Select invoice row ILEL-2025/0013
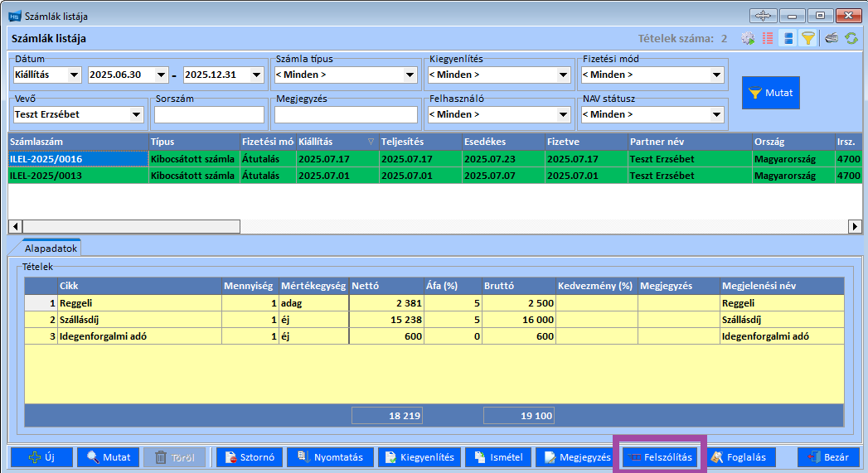 pos(435,176)
